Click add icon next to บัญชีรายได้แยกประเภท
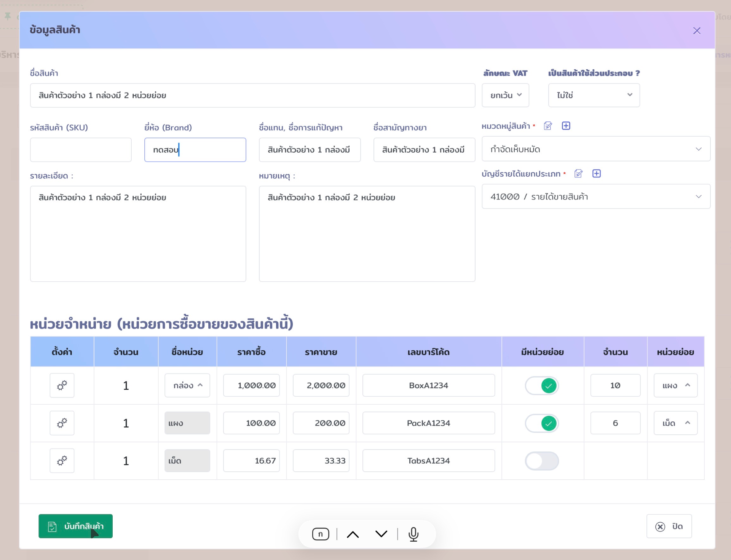The width and height of the screenshot is (731, 560). coord(596,174)
